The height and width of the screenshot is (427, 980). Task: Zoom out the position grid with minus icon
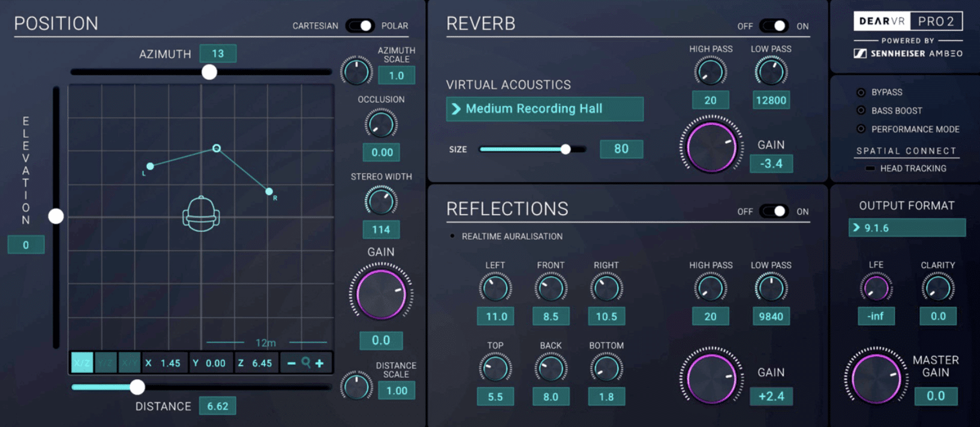tap(291, 363)
